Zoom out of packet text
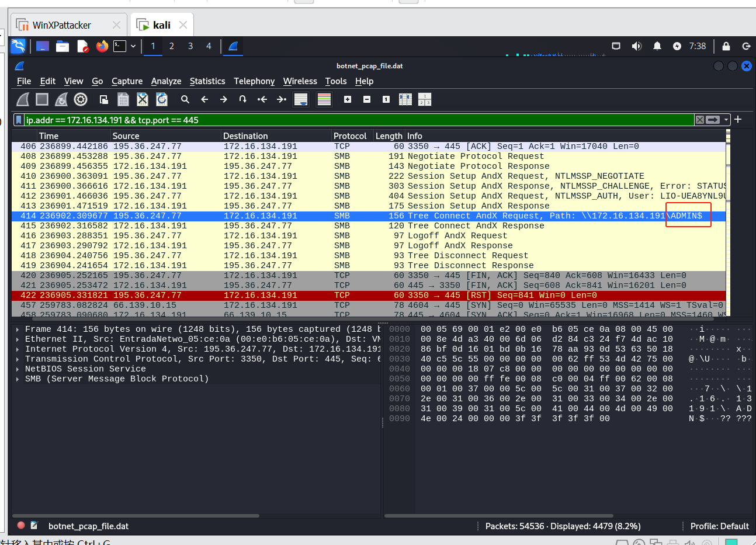The width and height of the screenshot is (756, 545). 367,100
